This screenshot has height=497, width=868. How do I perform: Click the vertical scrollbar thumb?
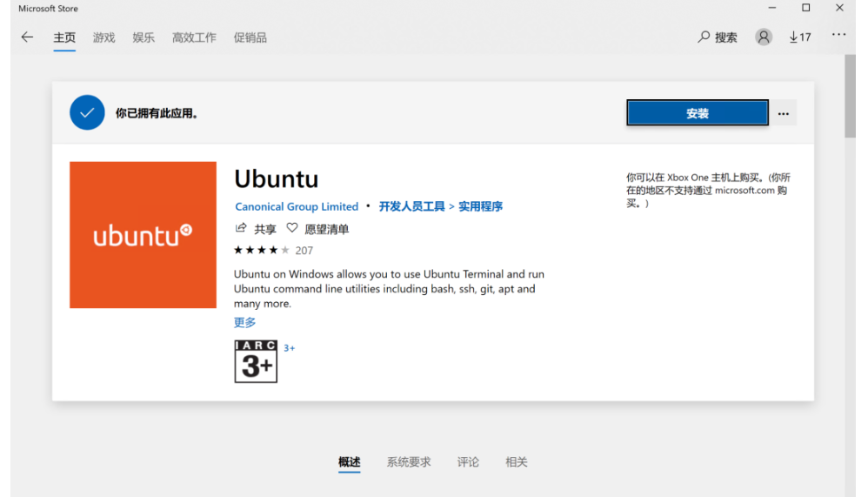pyautogui.click(x=850, y=96)
